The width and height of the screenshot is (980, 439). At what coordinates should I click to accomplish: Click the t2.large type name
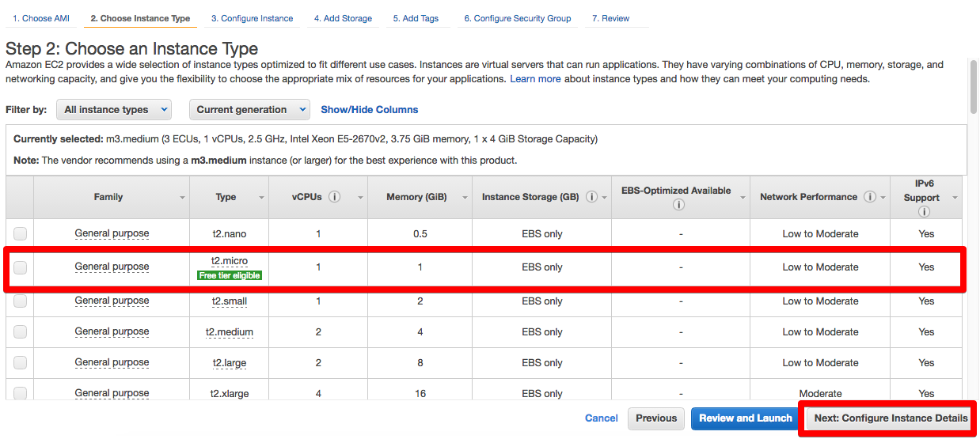229,363
